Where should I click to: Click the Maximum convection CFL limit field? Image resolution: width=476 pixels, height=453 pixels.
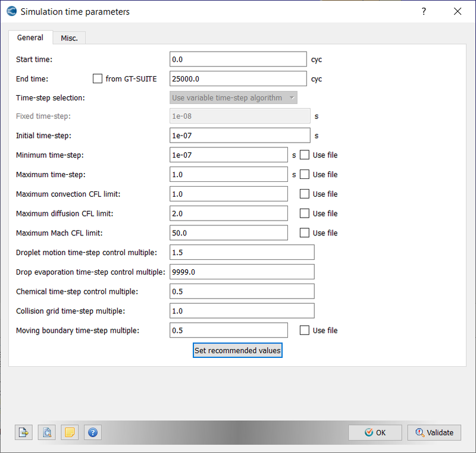click(228, 194)
